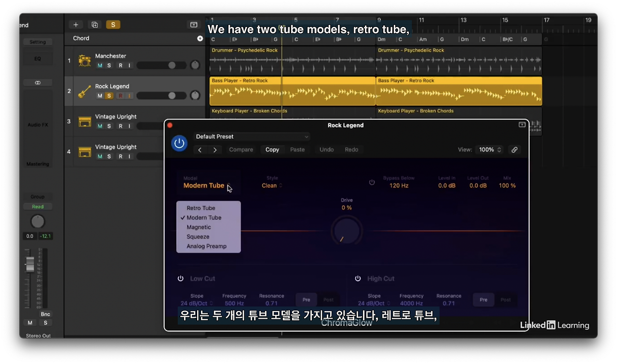The height and width of the screenshot is (364, 617).
Task: Open the Model Modern Tube dropdown
Action: (x=206, y=185)
